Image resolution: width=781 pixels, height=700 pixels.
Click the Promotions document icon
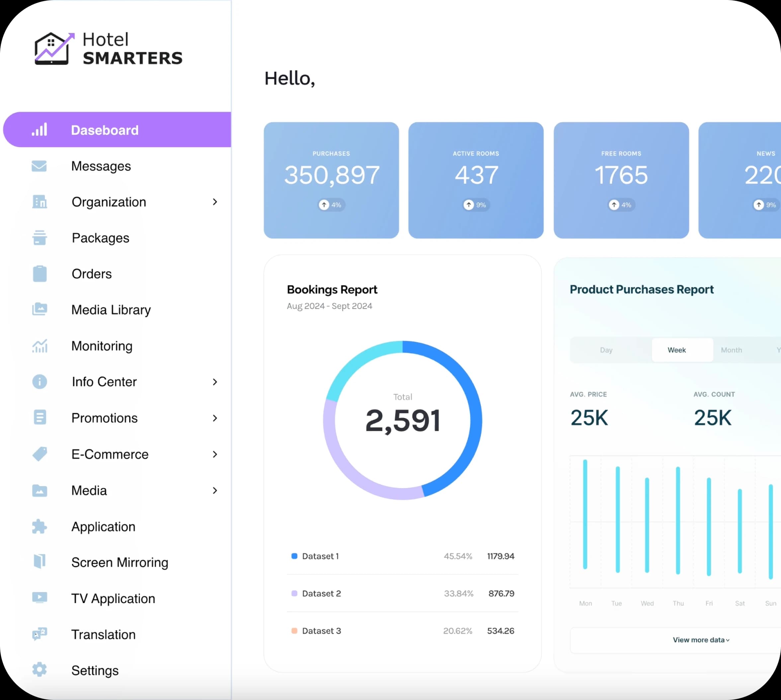40,417
